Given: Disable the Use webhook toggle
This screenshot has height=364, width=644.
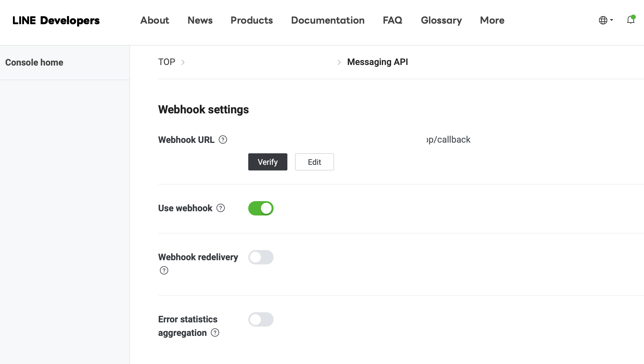Looking at the screenshot, I should coord(261,208).
